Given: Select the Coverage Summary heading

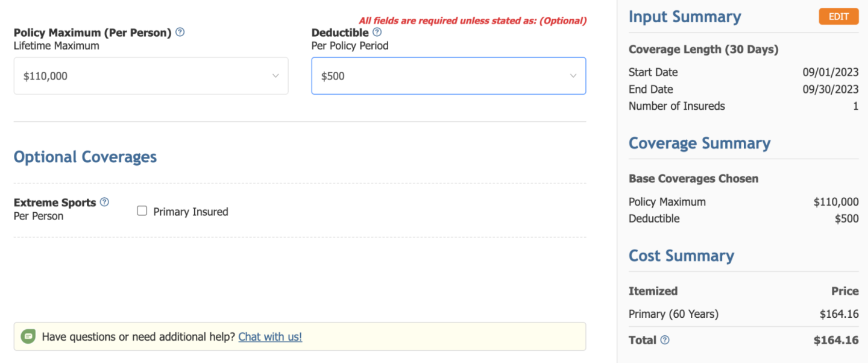Looking at the screenshot, I should (699, 144).
